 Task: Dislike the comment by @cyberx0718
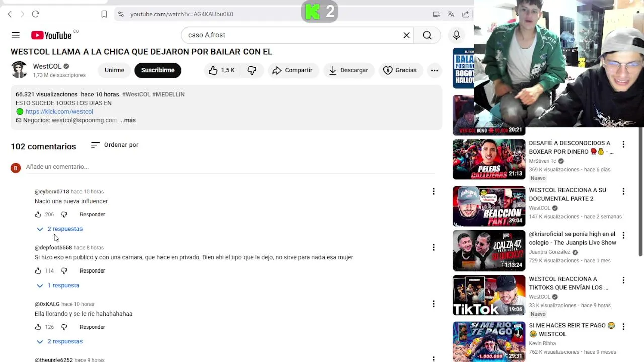click(64, 215)
